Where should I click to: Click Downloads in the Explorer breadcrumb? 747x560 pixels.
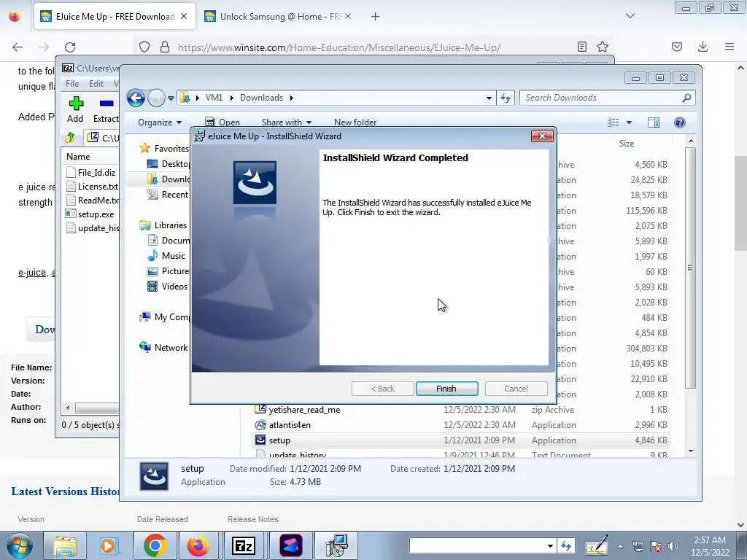(x=262, y=98)
